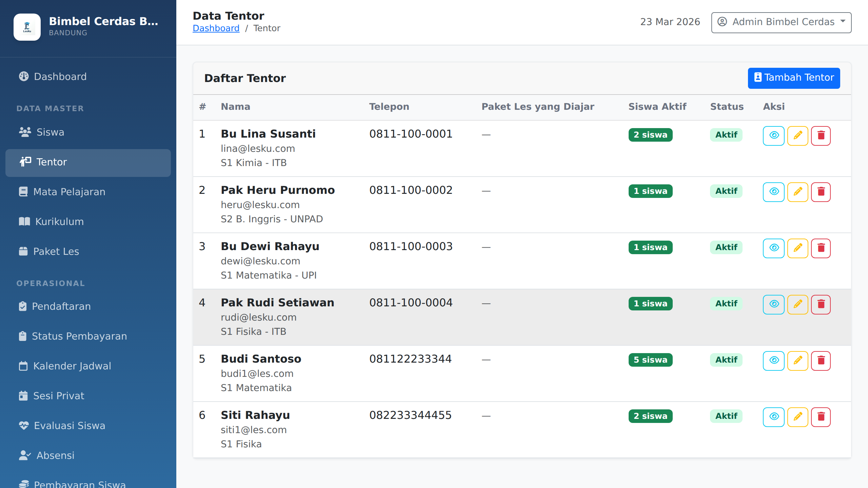Click the LesKu logo in the sidebar
Screen dimensions: 868x488
pyautogui.click(x=27, y=27)
